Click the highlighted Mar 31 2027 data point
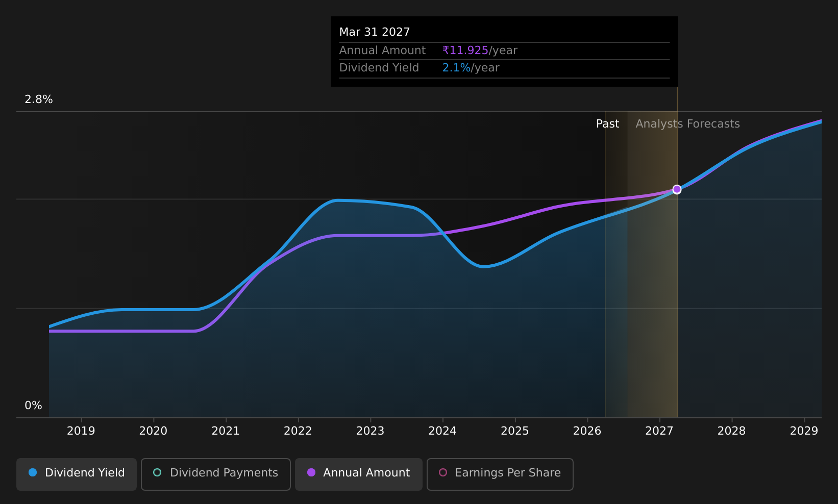The height and width of the screenshot is (504, 838). coord(677,189)
